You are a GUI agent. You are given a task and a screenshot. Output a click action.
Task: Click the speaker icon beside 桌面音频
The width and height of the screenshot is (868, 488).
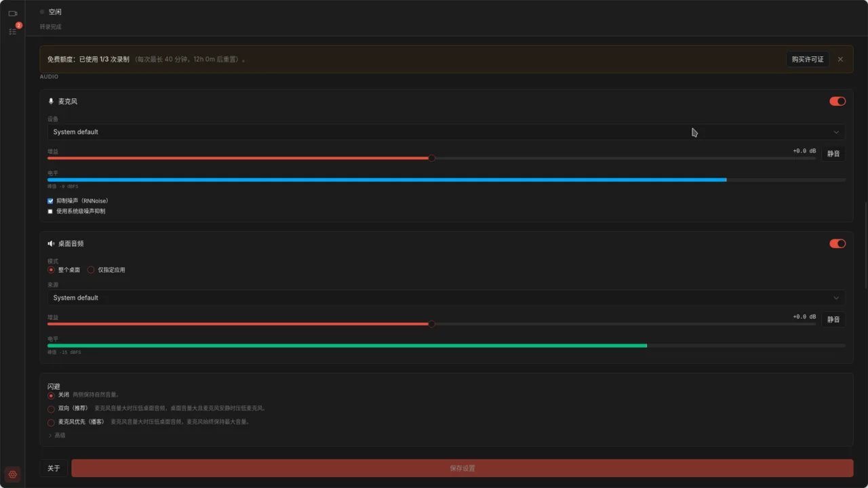[x=51, y=243]
